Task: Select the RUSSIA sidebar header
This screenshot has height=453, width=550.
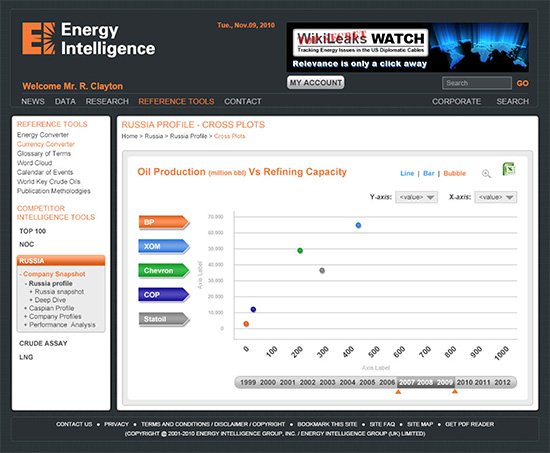Action: point(61,261)
